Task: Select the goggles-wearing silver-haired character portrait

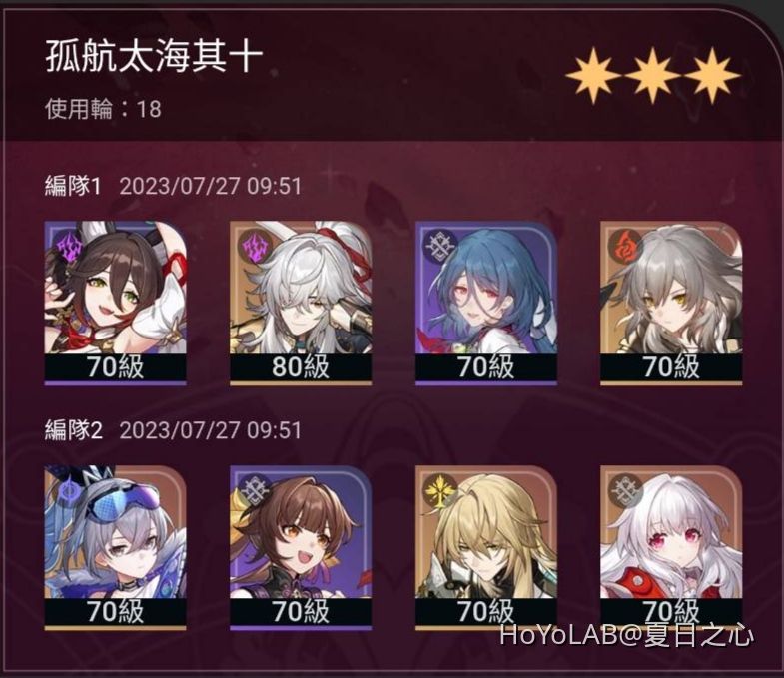Action: pyautogui.click(x=116, y=548)
